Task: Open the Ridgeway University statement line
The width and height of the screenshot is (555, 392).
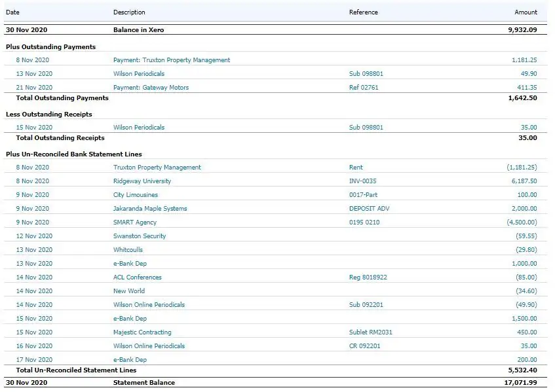Action: pyautogui.click(x=142, y=181)
